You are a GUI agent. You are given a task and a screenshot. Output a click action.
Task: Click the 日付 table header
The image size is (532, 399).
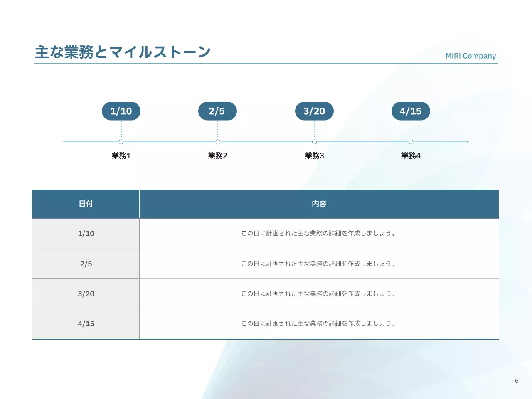tap(86, 204)
